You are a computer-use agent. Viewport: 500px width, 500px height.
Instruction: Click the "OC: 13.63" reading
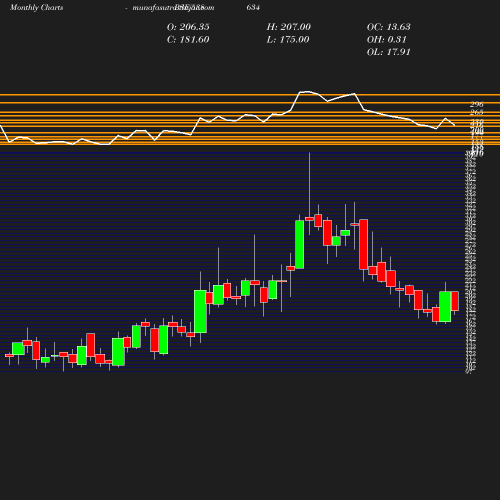pos(389,27)
